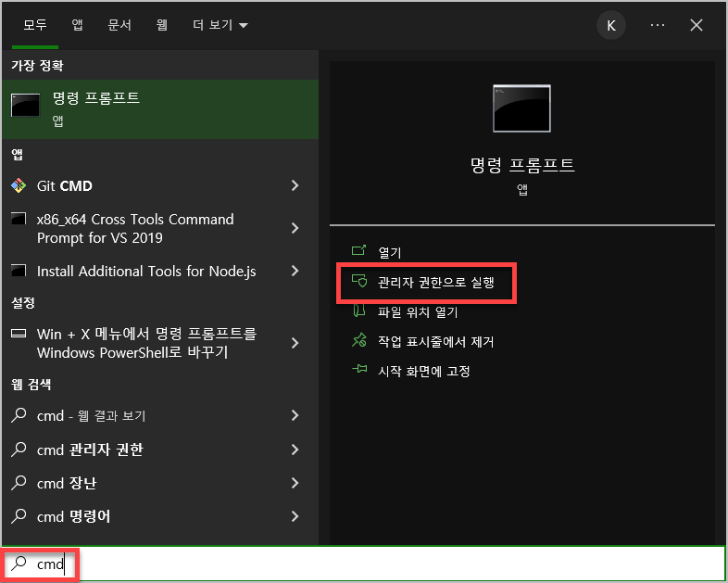
Task: Click the large 명령 프롬프트 preview icon
Action: click(x=521, y=108)
